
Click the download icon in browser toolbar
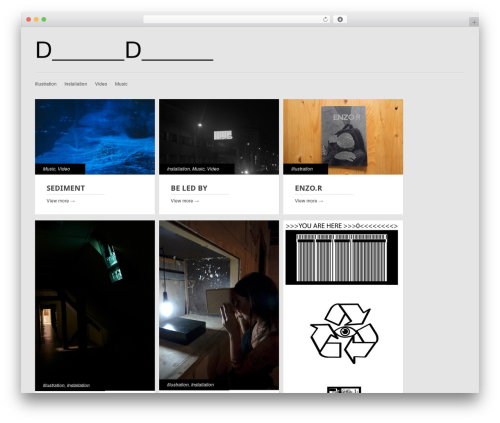pyautogui.click(x=340, y=20)
